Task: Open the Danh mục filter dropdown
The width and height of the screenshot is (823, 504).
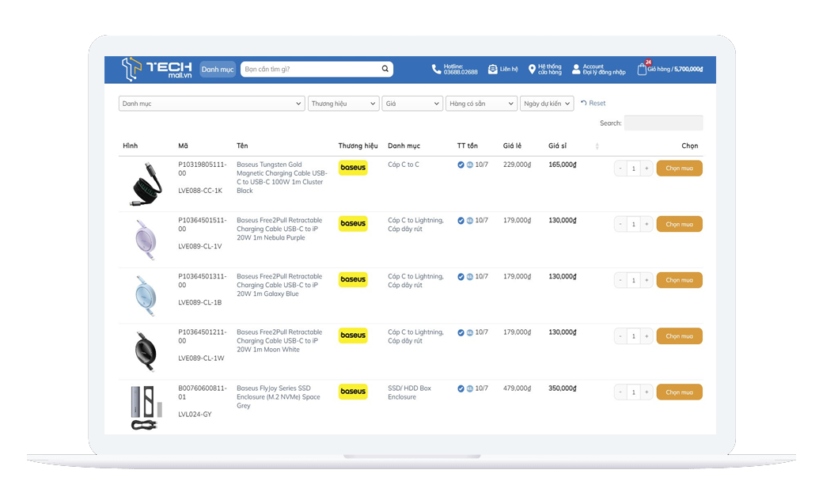Action: pyautogui.click(x=211, y=104)
